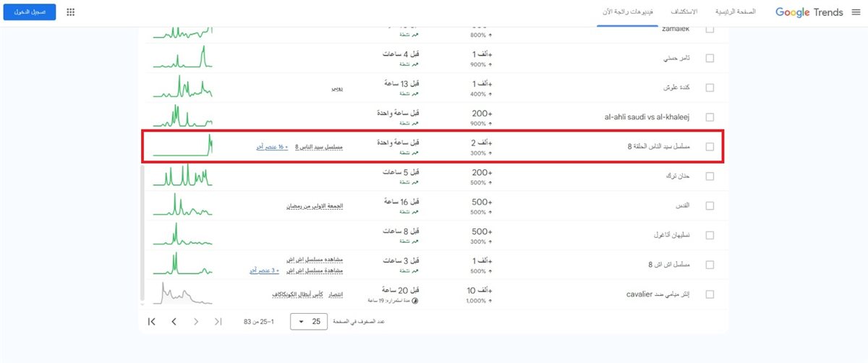Expand the + 3 عنصر آخر related items

pyautogui.click(x=264, y=270)
